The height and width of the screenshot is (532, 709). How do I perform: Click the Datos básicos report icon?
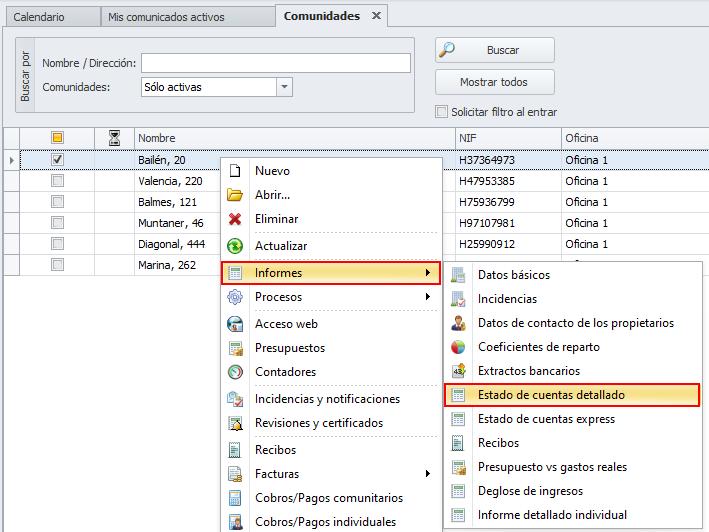pyautogui.click(x=458, y=275)
